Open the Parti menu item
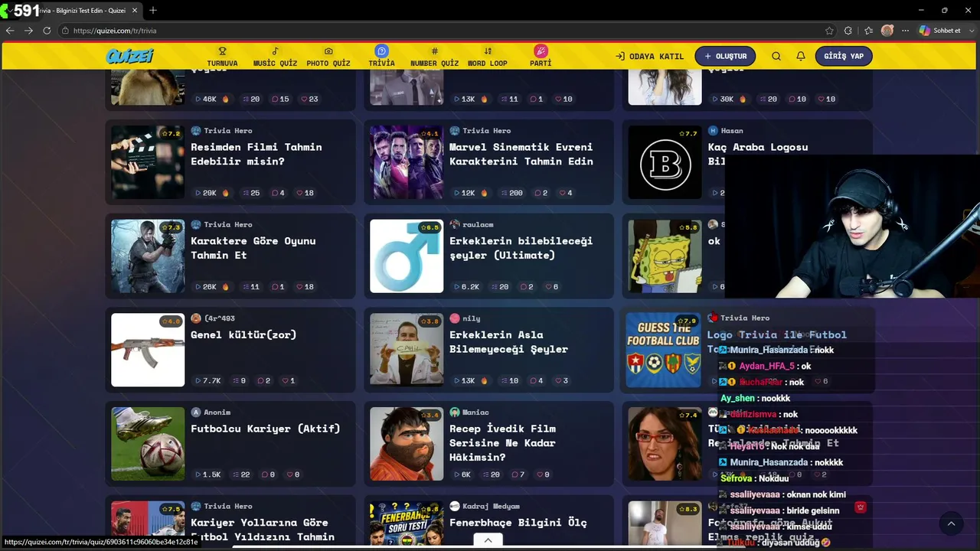 pyautogui.click(x=541, y=57)
